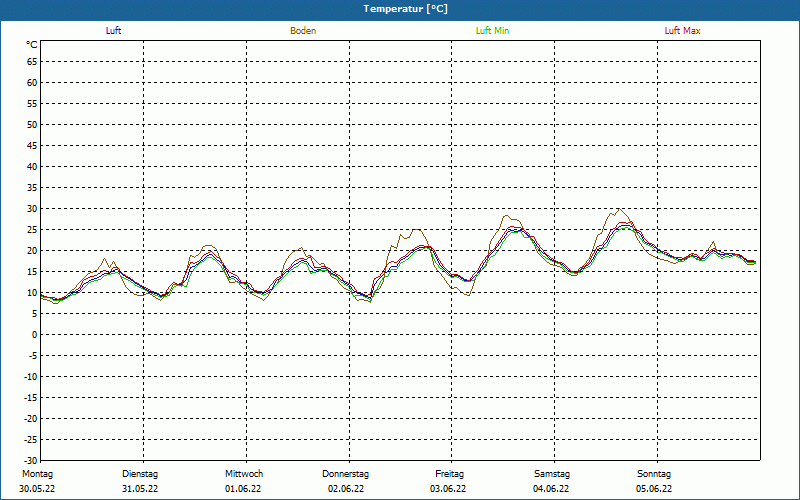Image resolution: width=800 pixels, height=500 pixels.
Task: Click the y-axis value '15'
Action: [32, 272]
